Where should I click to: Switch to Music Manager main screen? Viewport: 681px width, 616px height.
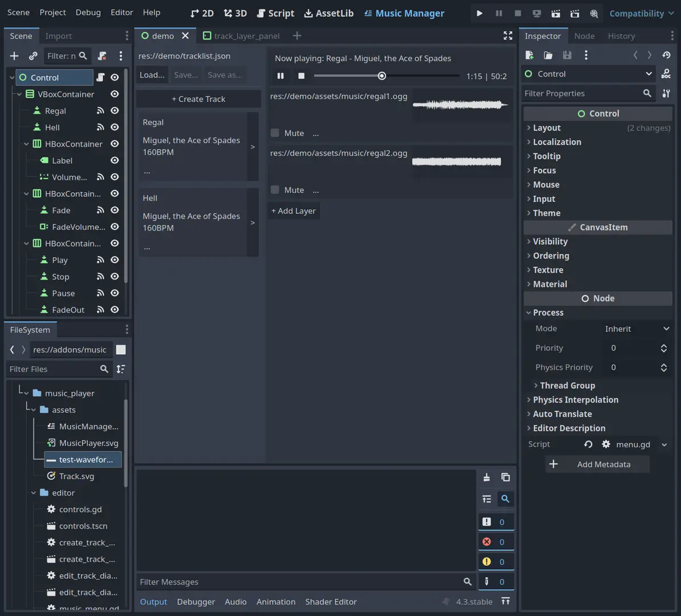404,14
